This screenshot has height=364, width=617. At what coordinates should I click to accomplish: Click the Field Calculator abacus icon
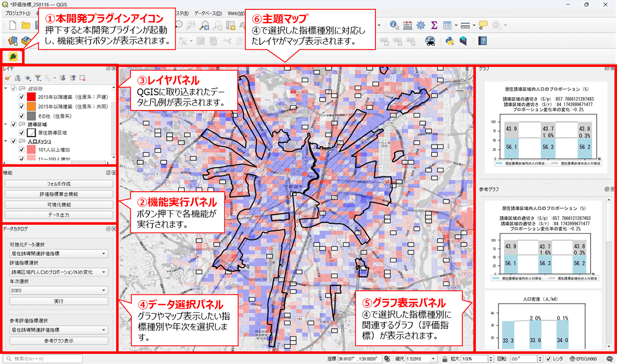407,25
